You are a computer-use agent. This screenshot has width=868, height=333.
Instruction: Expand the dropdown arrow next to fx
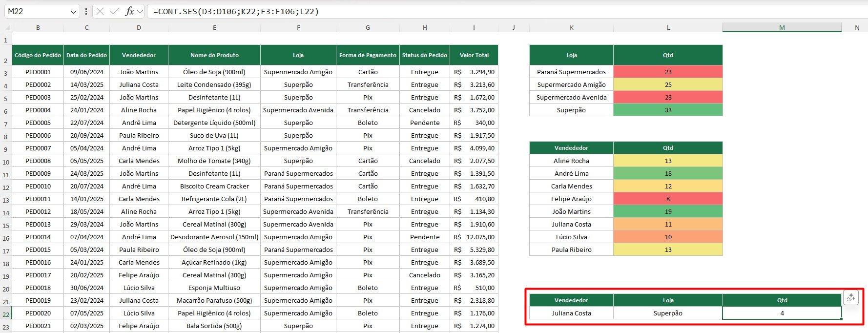tap(140, 11)
